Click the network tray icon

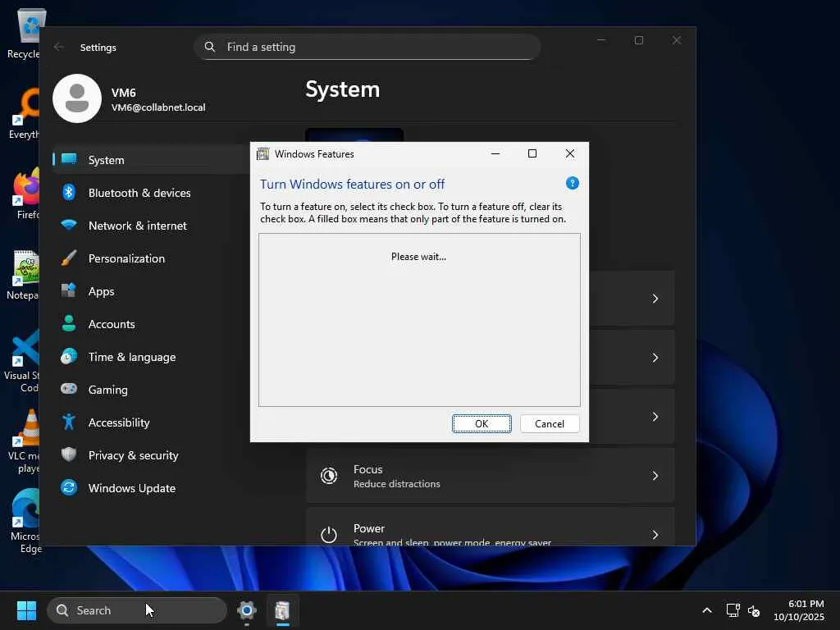[733, 610]
